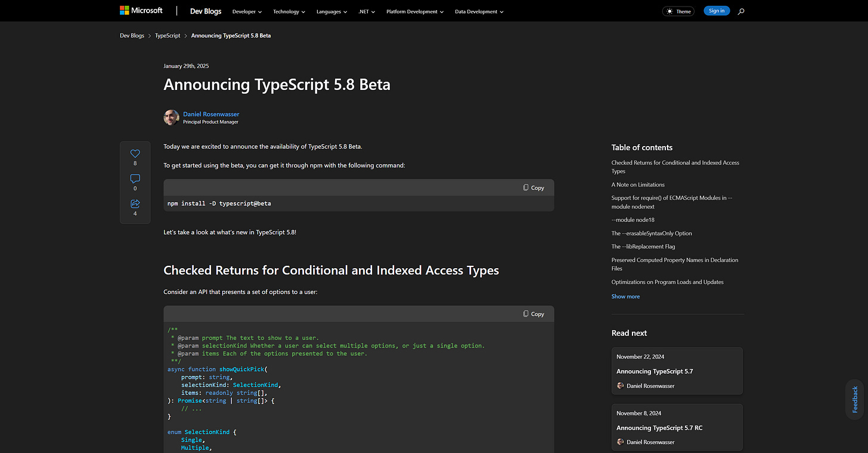Open Announcing TypeScript 5.7 card

[x=677, y=371]
